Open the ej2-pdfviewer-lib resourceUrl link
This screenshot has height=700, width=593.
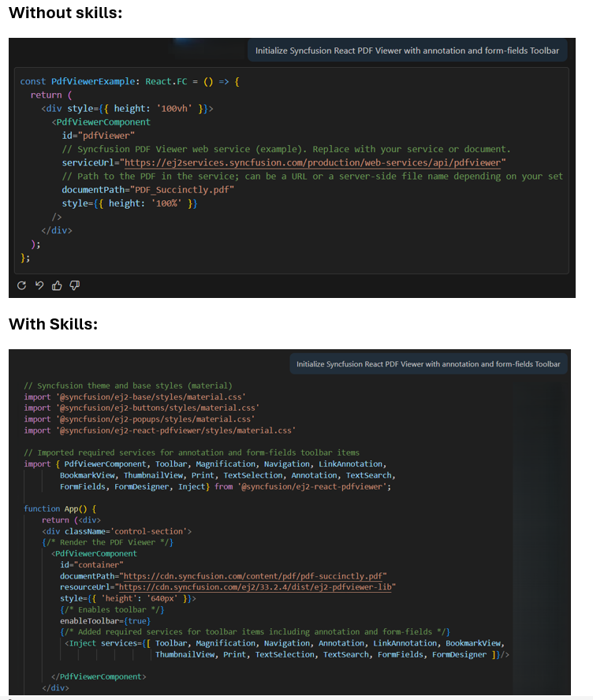(255, 587)
